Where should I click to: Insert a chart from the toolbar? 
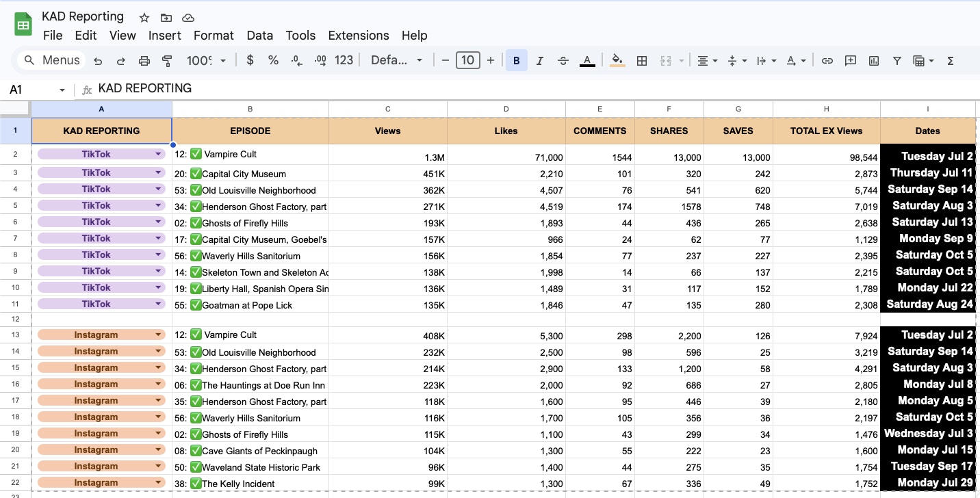pos(873,61)
